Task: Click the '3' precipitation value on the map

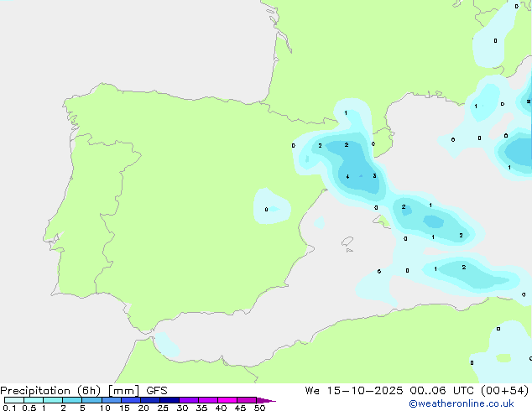Action: pos(374,175)
